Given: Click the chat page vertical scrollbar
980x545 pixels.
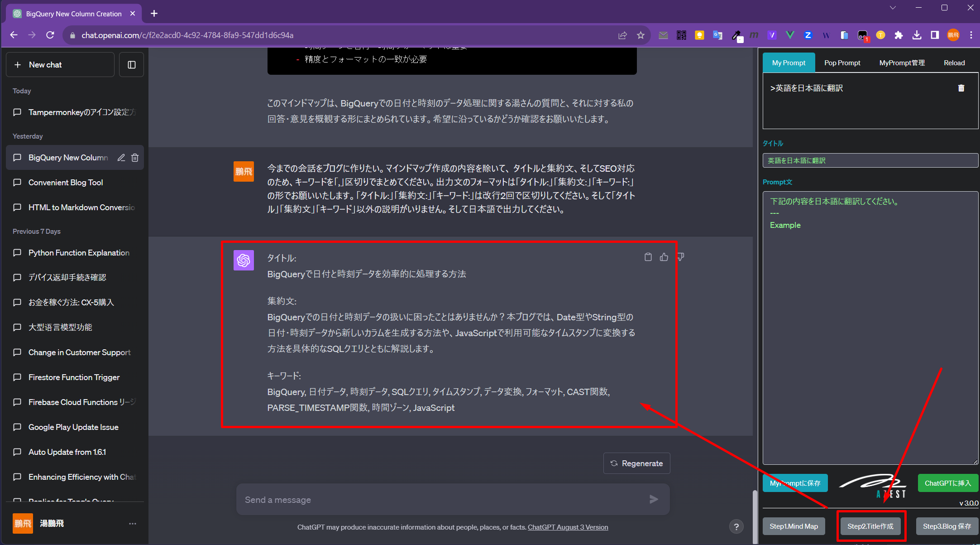Looking at the screenshot, I should [755, 516].
